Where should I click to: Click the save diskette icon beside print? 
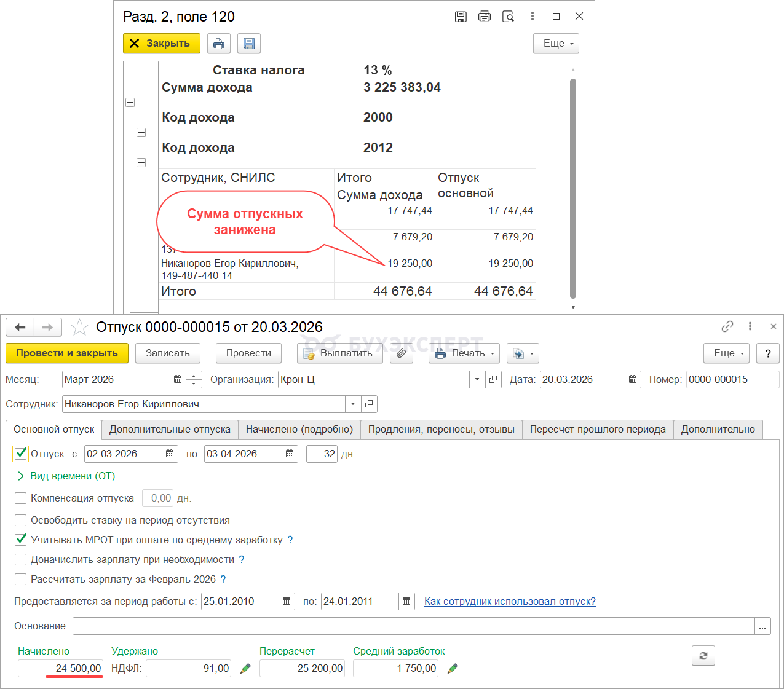tap(249, 44)
